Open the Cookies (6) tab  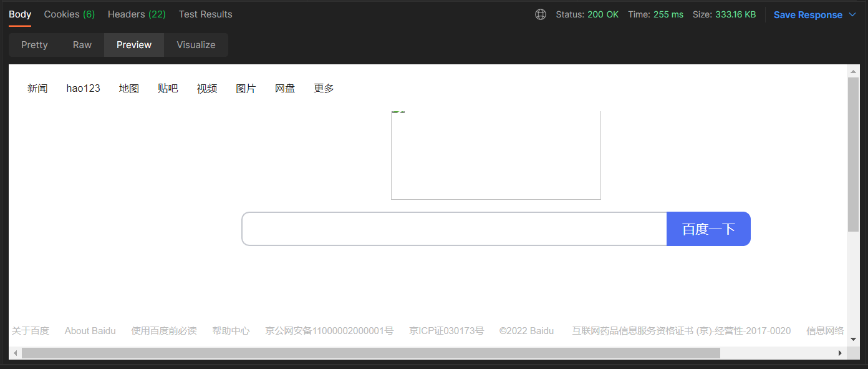point(69,14)
